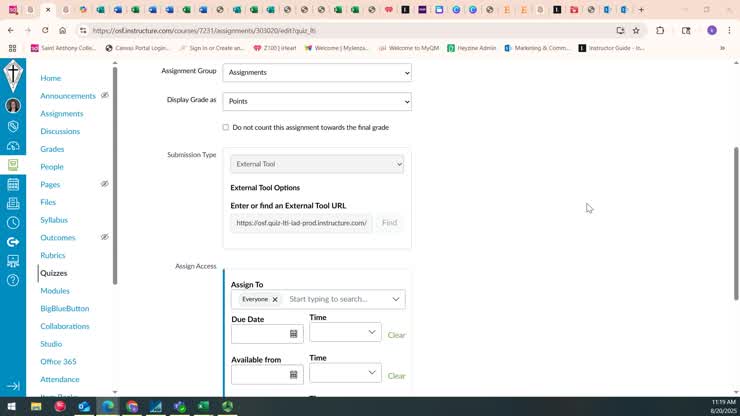Toggle visibility eye next to Pages
Image resolution: width=740 pixels, height=416 pixels.
click(105, 184)
